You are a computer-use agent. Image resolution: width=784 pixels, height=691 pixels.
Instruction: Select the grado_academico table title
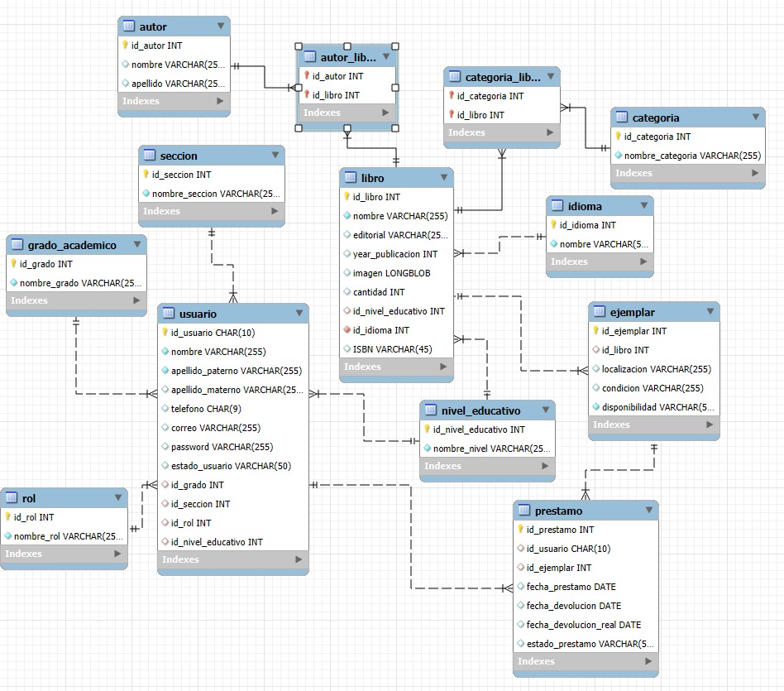72,245
